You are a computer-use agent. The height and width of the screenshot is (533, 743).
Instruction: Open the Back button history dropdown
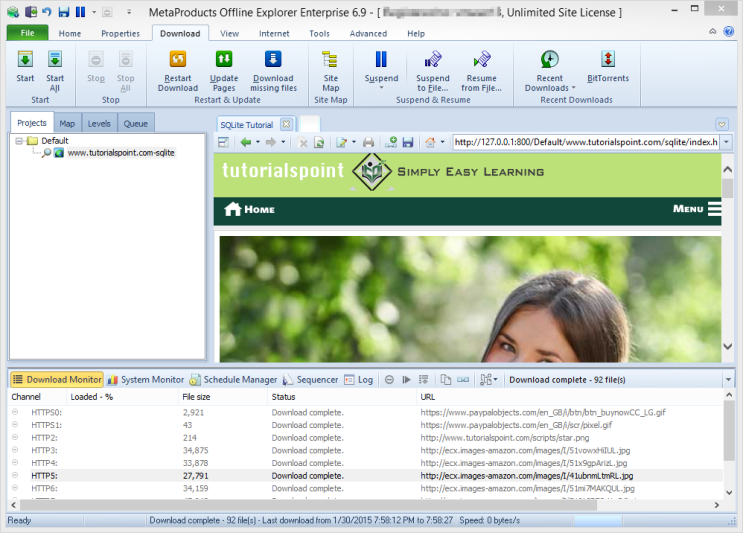[x=258, y=142]
